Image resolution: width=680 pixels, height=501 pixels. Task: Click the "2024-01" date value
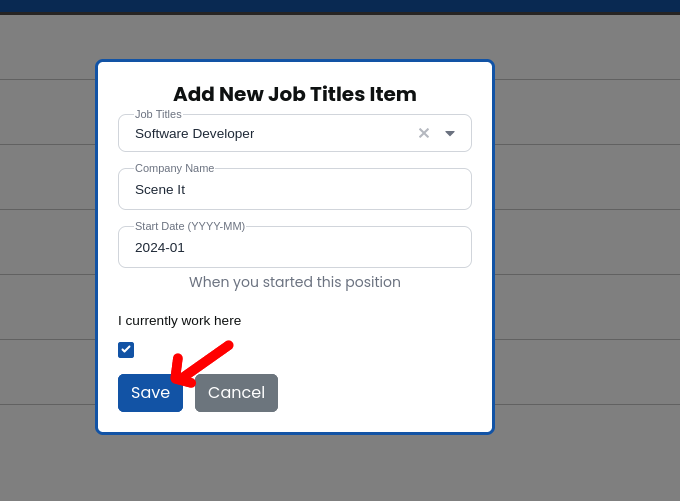(x=160, y=247)
